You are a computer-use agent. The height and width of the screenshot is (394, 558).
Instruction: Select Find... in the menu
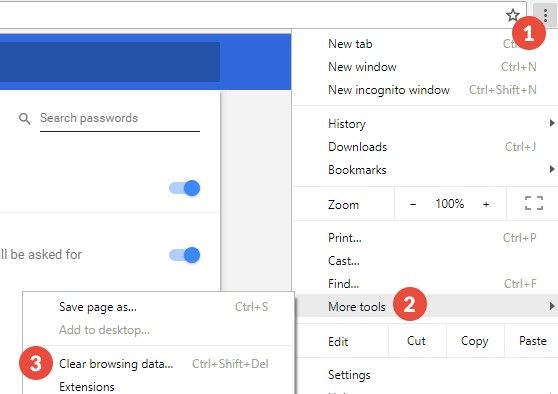pos(425,284)
